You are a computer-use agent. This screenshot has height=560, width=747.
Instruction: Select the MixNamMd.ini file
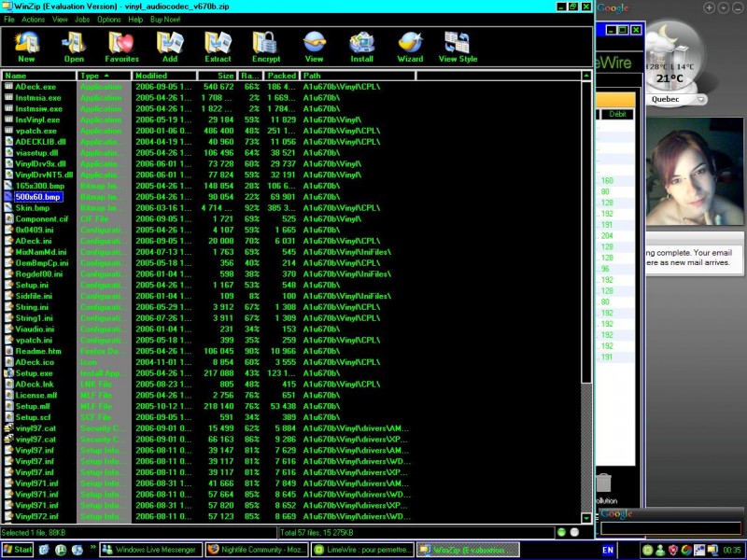click(41, 252)
